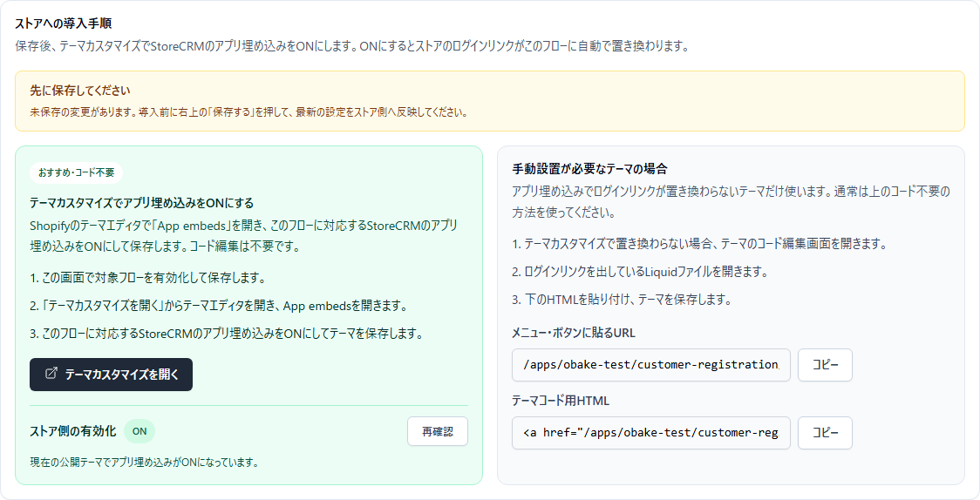The image size is (980, 500).
Task: Click the ShopifyのテーマエディタでApp embeds paragraph
Action: (x=244, y=235)
